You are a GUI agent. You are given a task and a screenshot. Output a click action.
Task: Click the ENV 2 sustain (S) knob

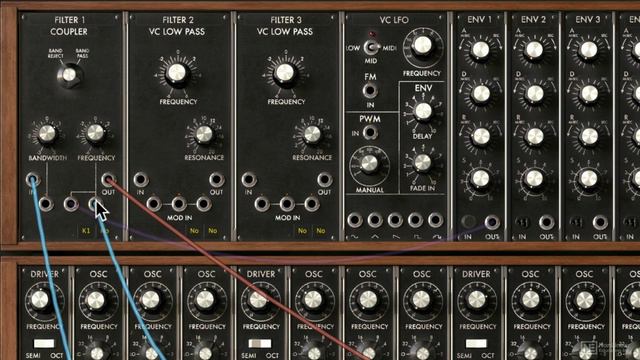534,178
